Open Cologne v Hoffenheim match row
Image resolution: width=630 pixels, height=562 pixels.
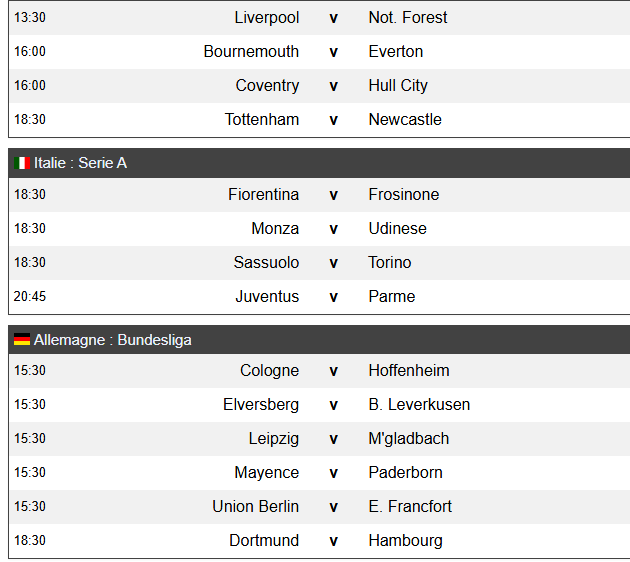tap(319, 371)
